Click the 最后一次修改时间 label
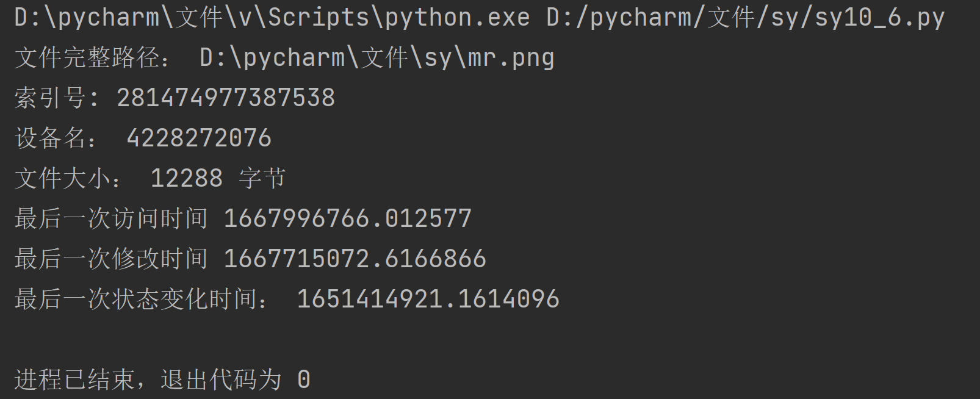This screenshot has height=399, width=980. tap(111, 259)
